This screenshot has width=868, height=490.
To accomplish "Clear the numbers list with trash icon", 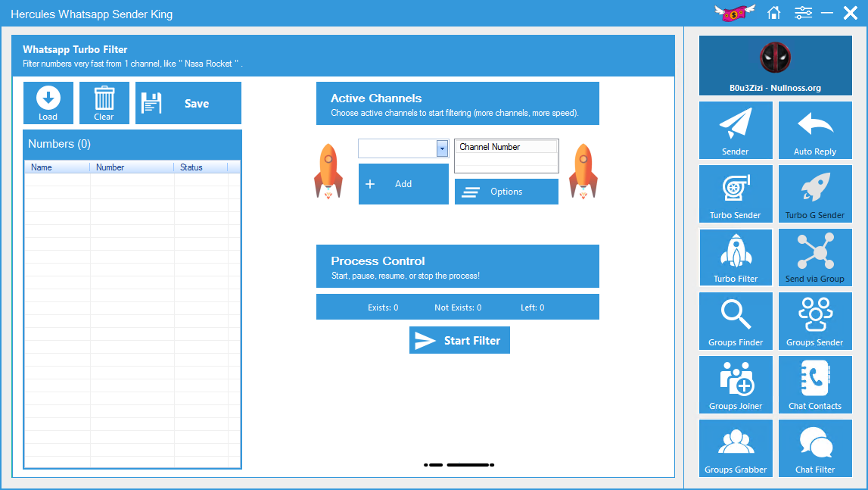I will tap(104, 103).
